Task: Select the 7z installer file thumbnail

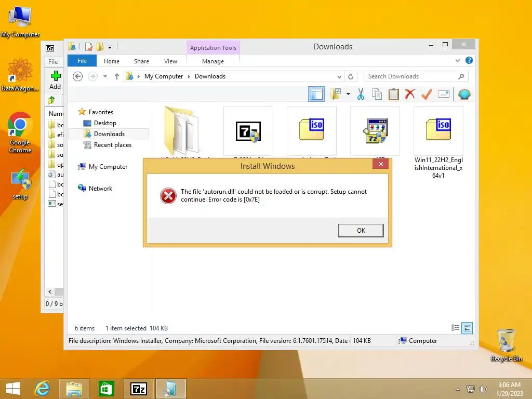Action: click(x=248, y=131)
